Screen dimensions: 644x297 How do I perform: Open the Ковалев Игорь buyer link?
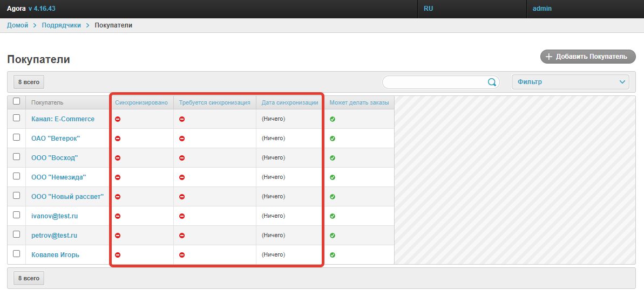click(x=55, y=255)
